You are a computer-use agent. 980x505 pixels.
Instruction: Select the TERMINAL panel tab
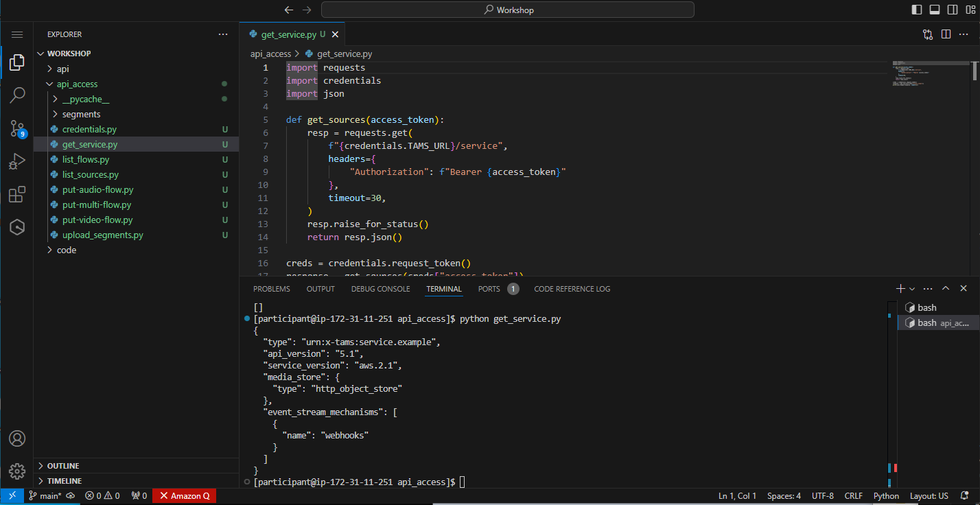(x=444, y=289)
